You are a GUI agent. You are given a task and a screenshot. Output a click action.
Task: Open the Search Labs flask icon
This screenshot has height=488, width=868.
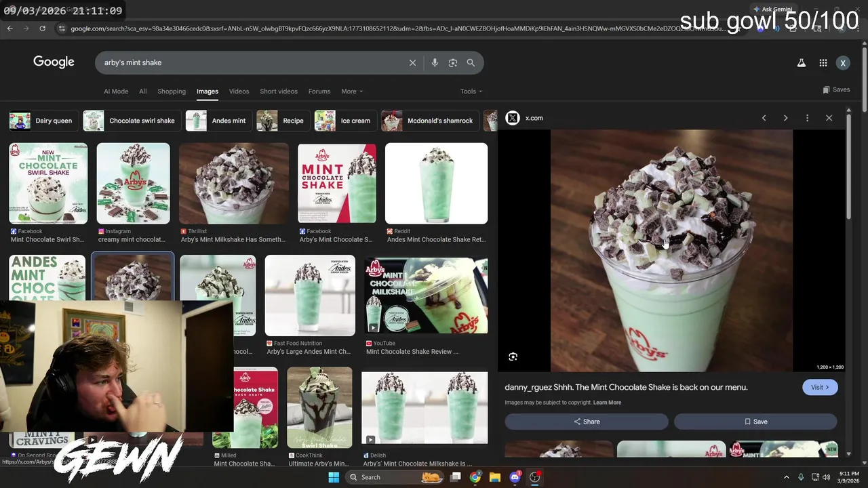(x=801, y=63)
